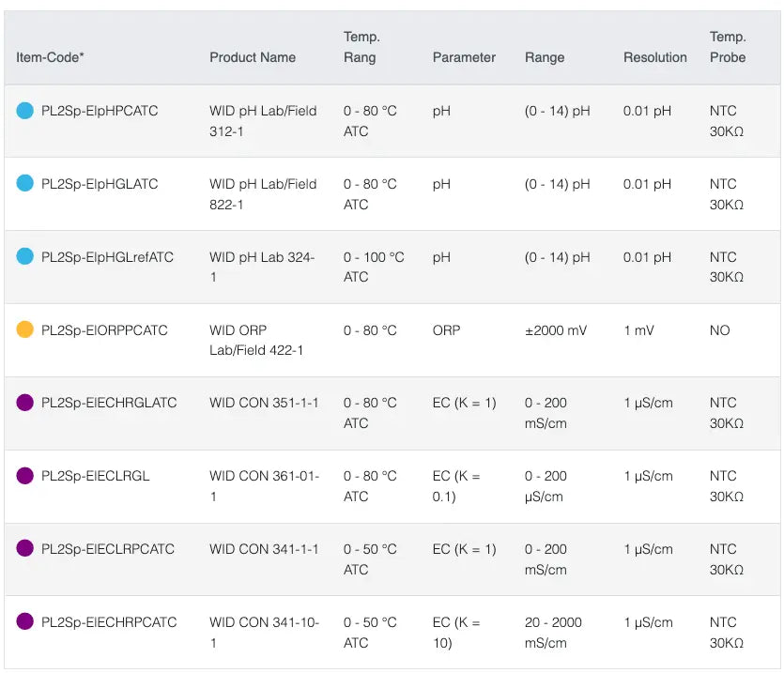Click product name WID CON 351-1-1
Viewport: 784px width, 673px height.
point(264,403)
